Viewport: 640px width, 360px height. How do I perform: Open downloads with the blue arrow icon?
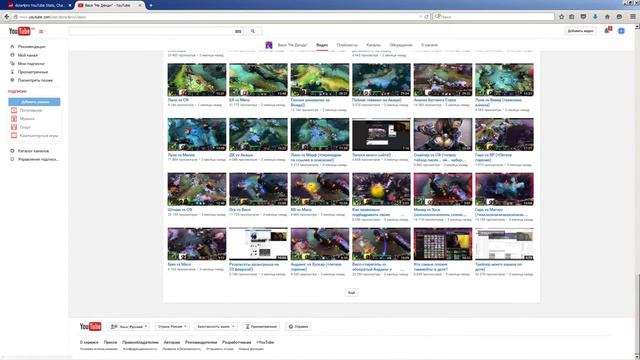click(x=595, y=17)
